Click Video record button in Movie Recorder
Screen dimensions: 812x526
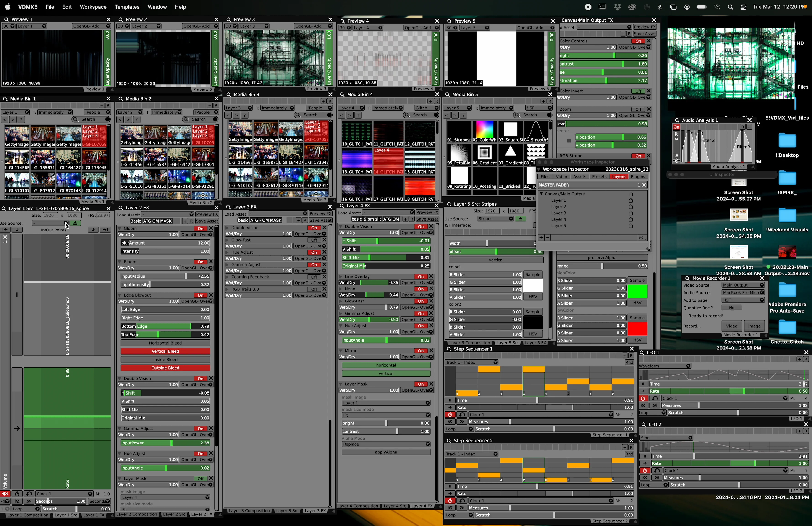[x=731, y=326]
